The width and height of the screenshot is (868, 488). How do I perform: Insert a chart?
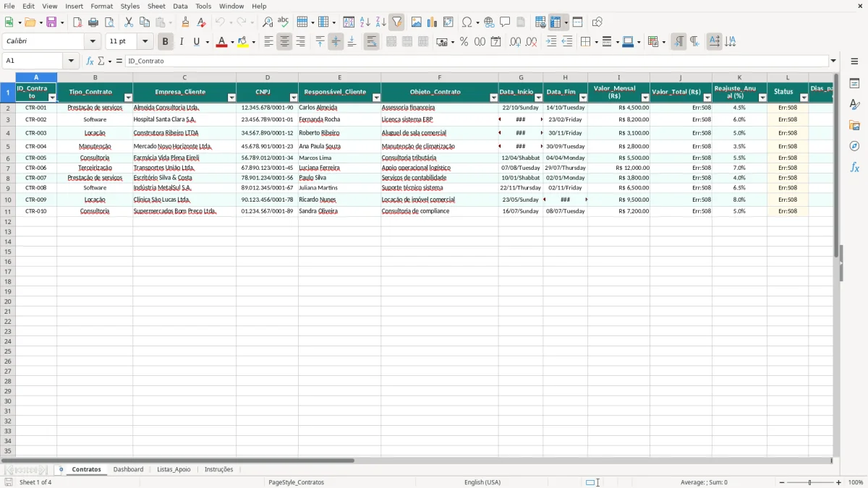pos(433,22)
